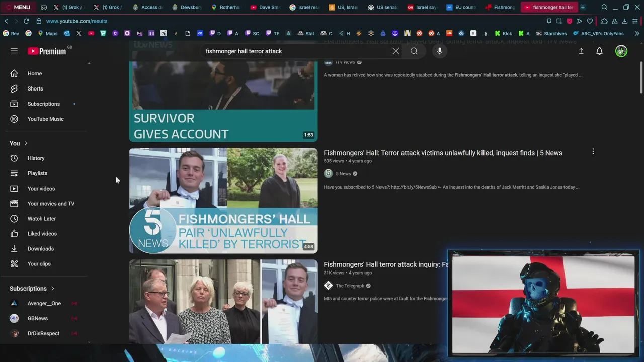Screen dimensions: 644x362
Task: Open the account avatar menu
Action: (621, 51)
